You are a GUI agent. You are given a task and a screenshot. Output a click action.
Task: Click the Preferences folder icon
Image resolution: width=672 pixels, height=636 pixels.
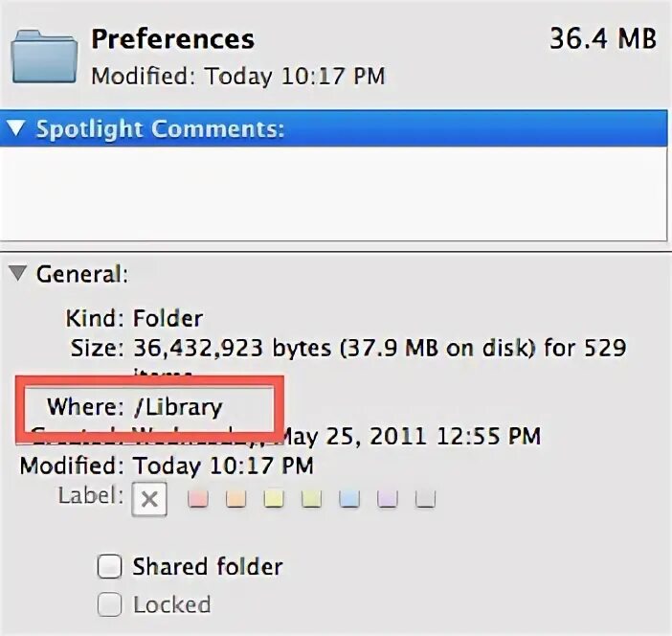[44, 57]
